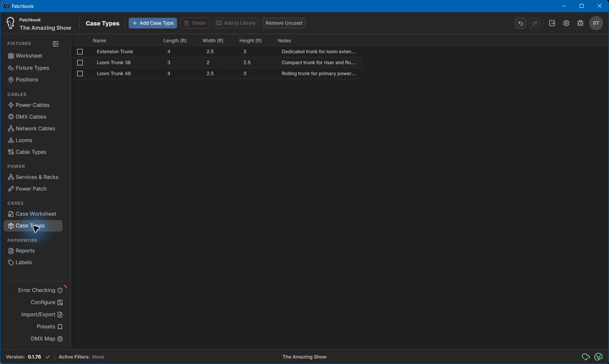Click the Notes column header
Screen dimensions: 609x364
click(284, 41)
